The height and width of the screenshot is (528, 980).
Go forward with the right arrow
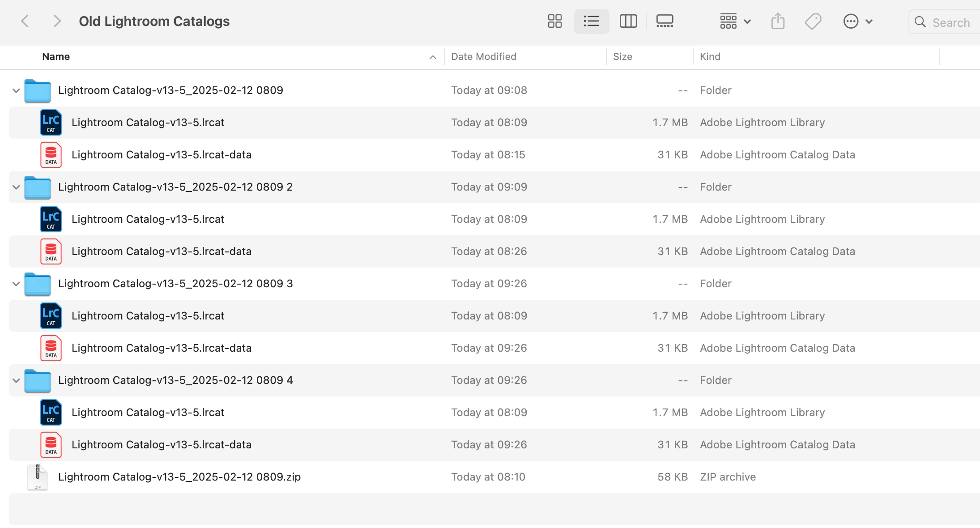(x=56, y=21)
